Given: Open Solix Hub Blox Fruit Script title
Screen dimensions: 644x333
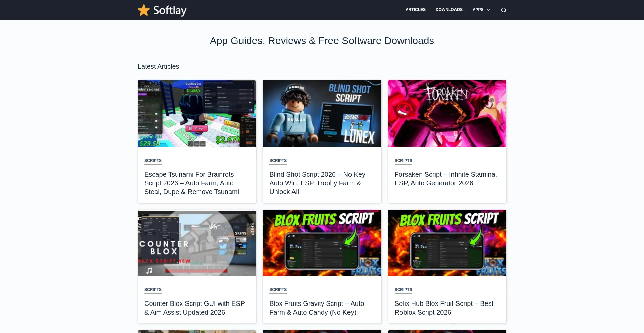Looking at the screenshot, I should 444,308.
